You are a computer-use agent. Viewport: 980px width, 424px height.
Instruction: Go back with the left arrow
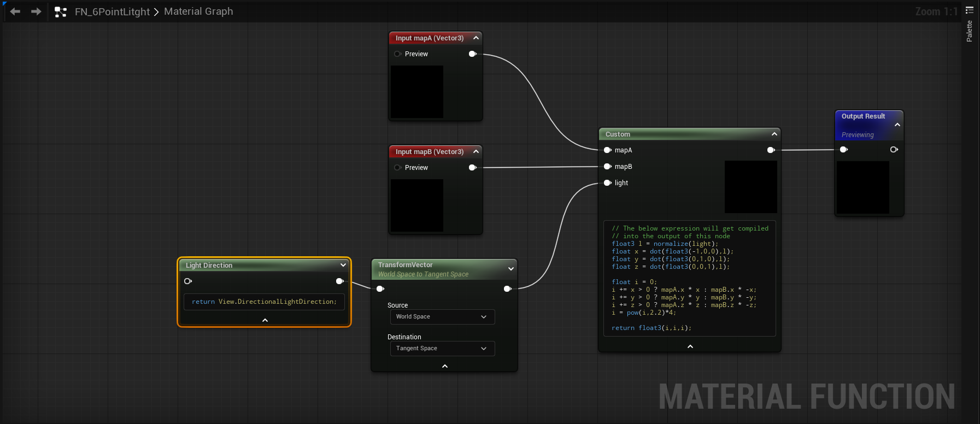(15, 11)
